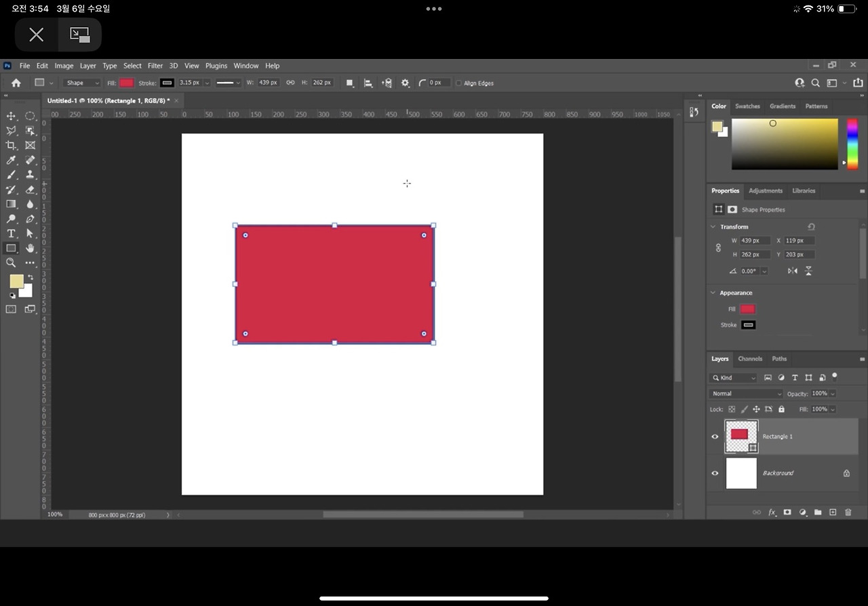
Task: Open the Shape tool mode dropdown
Action: (82, 83)
